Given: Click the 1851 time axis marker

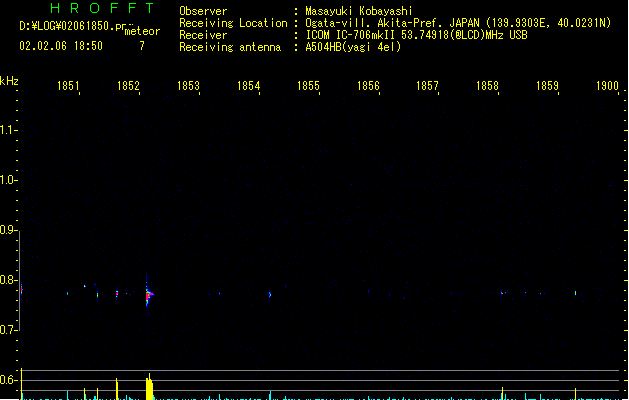Looking at the screenshot, I should [x=68, y=86].
